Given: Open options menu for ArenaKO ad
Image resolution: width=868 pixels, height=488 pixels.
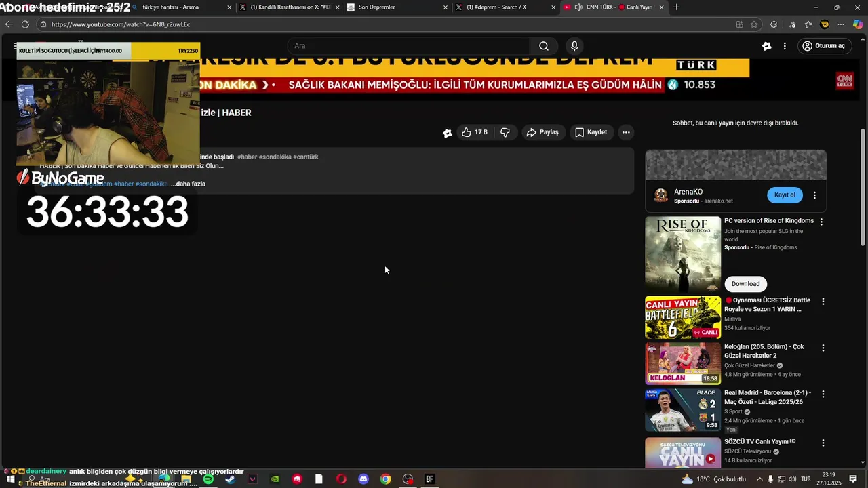Looking at the screenshot, I should (814, 195).
